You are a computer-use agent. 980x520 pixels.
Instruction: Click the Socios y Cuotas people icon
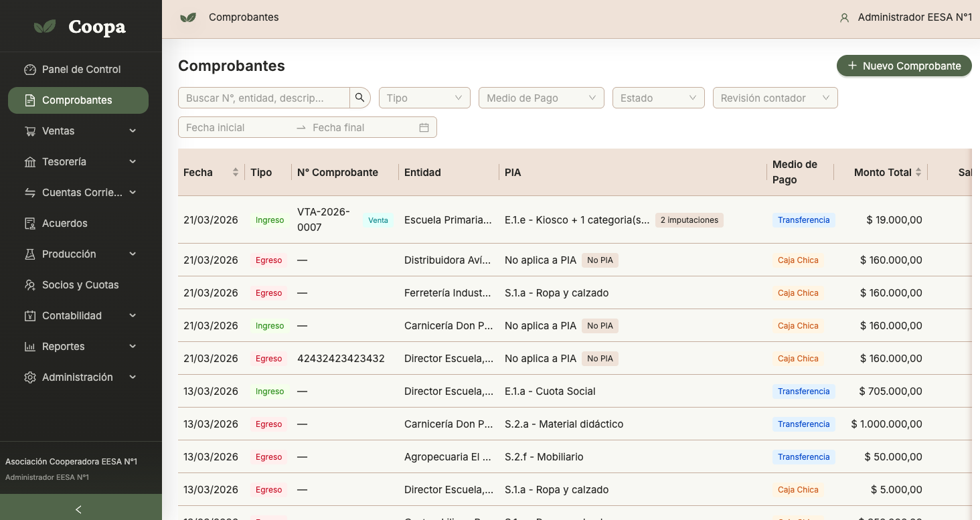coord(30,285)
